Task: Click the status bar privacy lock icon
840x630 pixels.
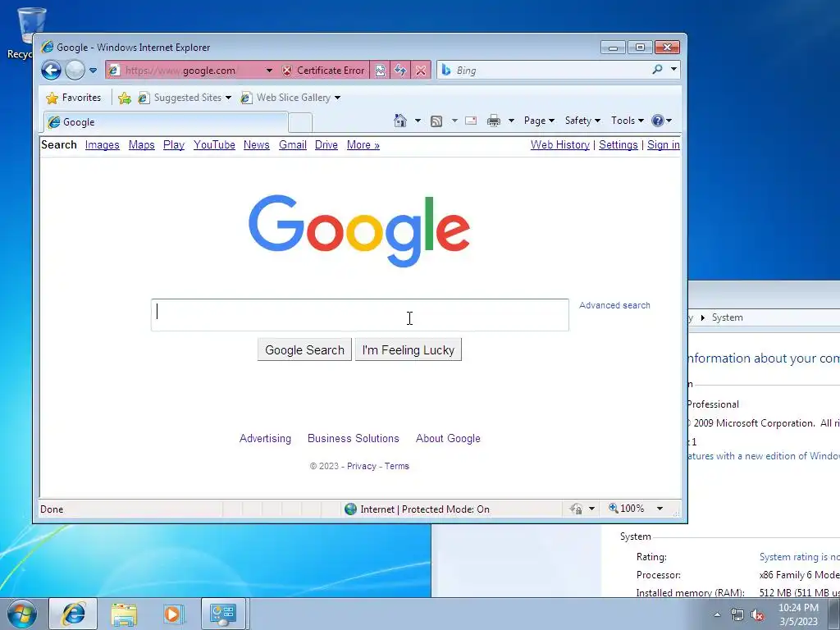Action: point(577,509)
